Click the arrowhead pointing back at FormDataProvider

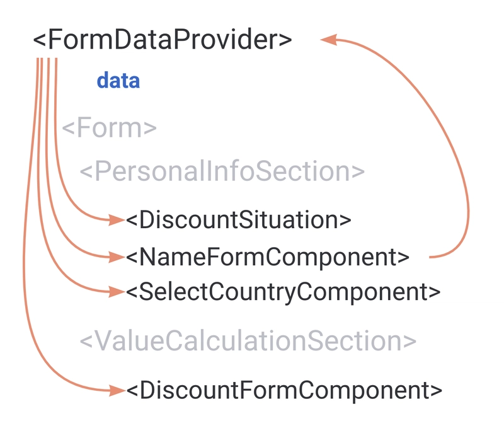pyautogui.click(x=329, y=40)
